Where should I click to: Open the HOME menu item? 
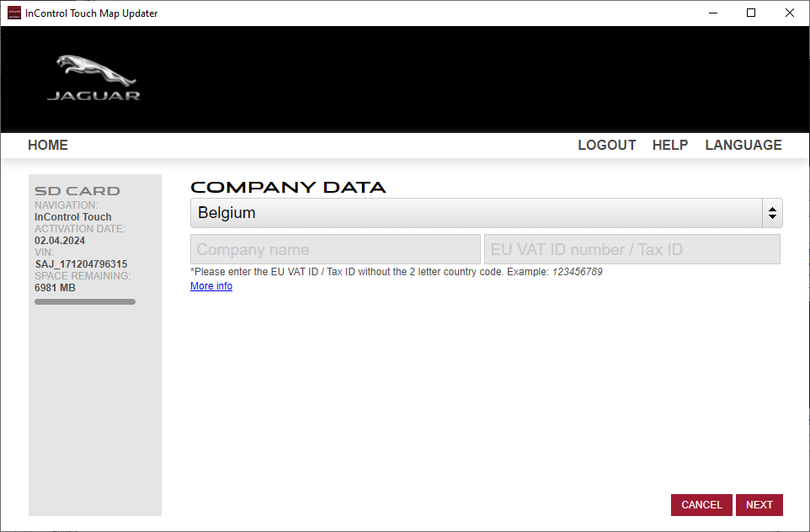[48, 145]
